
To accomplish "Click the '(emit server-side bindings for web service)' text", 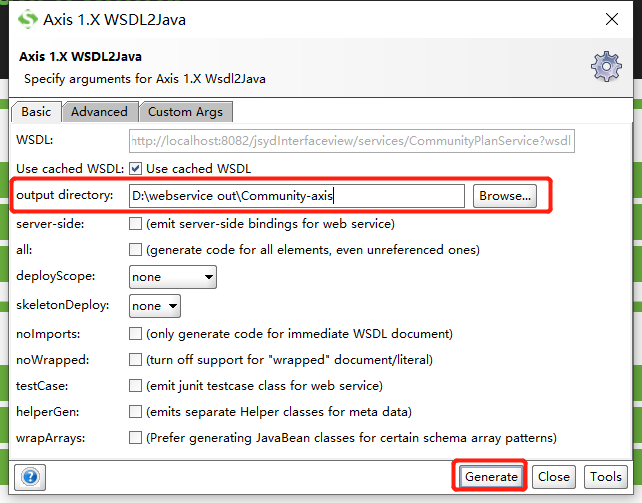I will pyautogui.click(x=270, y=224).
